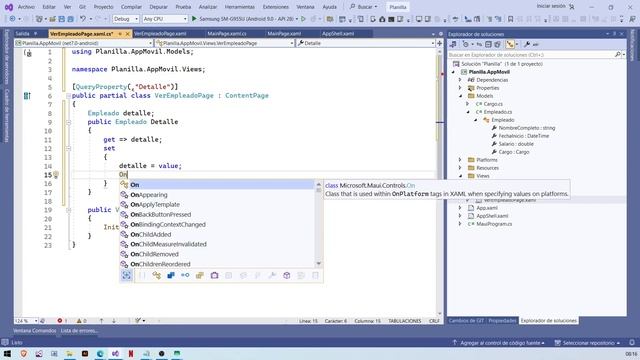Click Solution Explorer properties wrench icon
The height and width of the screenshot is (360, 640).
tap(527, 44)
